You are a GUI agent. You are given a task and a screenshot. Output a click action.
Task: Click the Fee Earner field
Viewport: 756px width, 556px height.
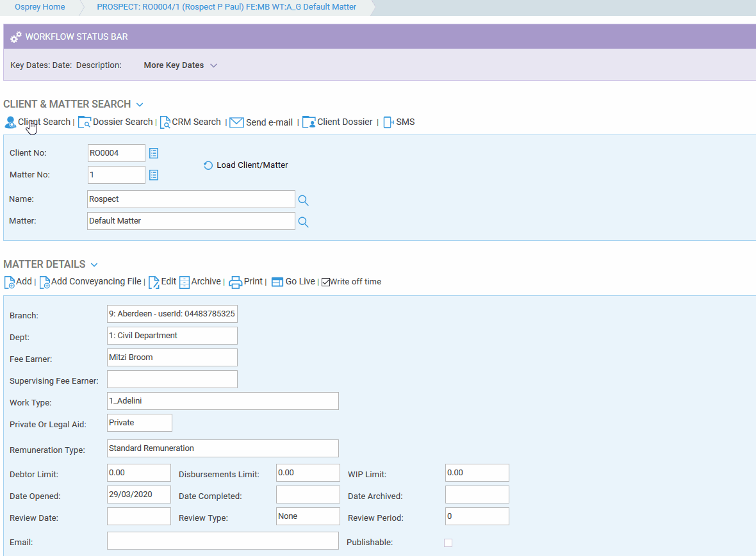(x=172, y=357)
